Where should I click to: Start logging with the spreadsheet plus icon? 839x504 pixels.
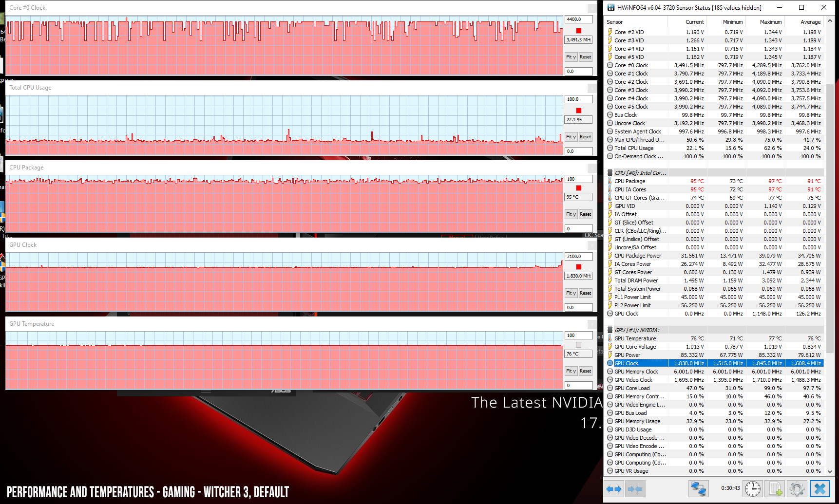pyautogui.click(x=776, y=488)
